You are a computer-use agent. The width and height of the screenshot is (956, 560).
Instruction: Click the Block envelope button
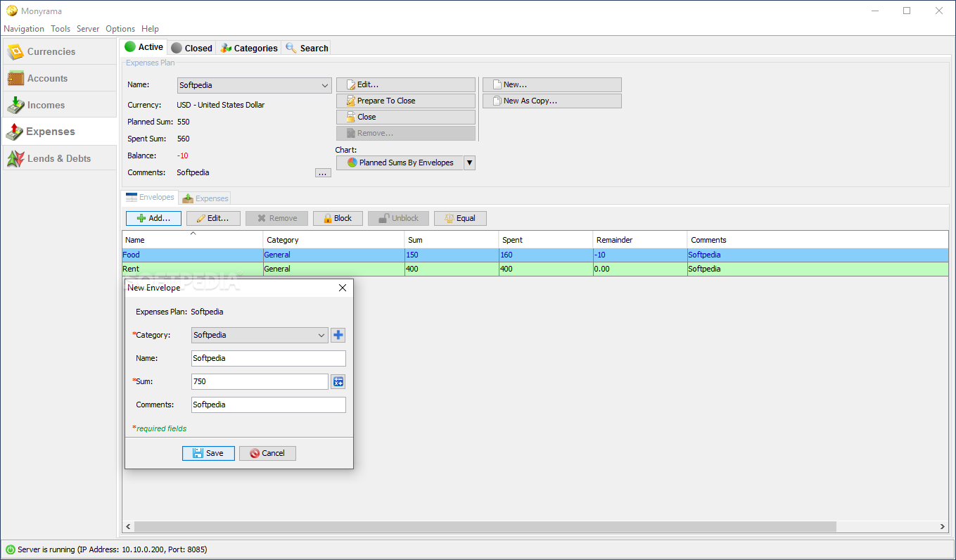[338, 218]
